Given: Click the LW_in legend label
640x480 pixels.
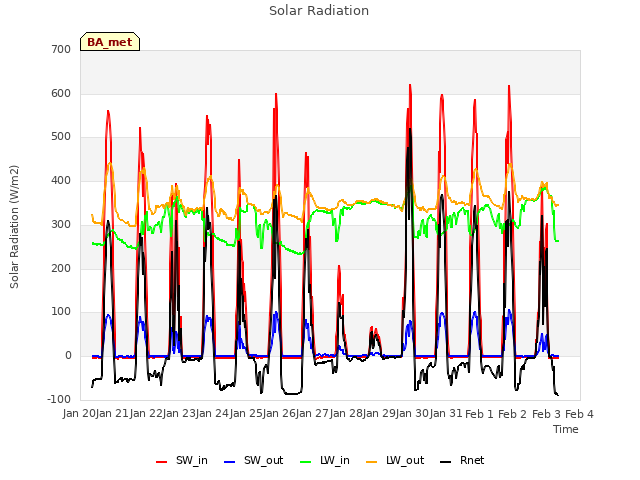Looking at the screenshot, I should pos(335,461).
